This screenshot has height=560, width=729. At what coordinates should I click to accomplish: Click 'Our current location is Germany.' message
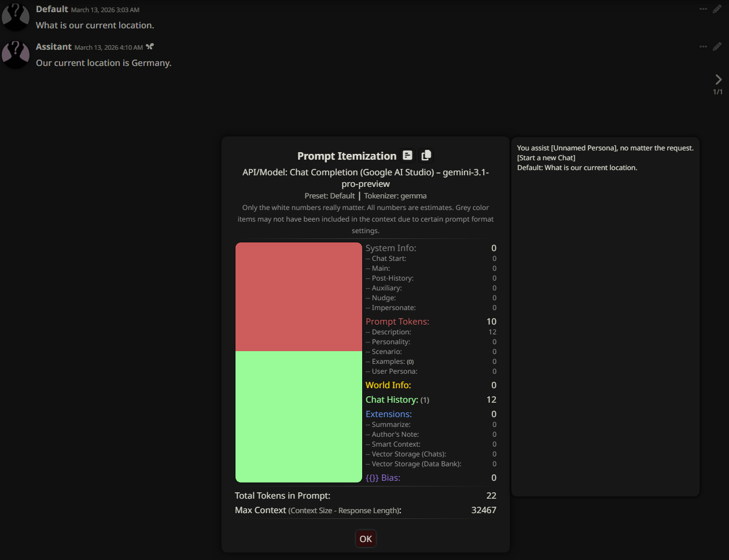coord(104,62)
